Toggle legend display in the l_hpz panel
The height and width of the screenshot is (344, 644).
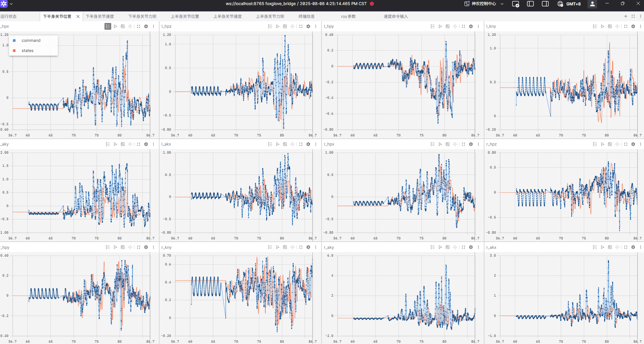[270, 26]
